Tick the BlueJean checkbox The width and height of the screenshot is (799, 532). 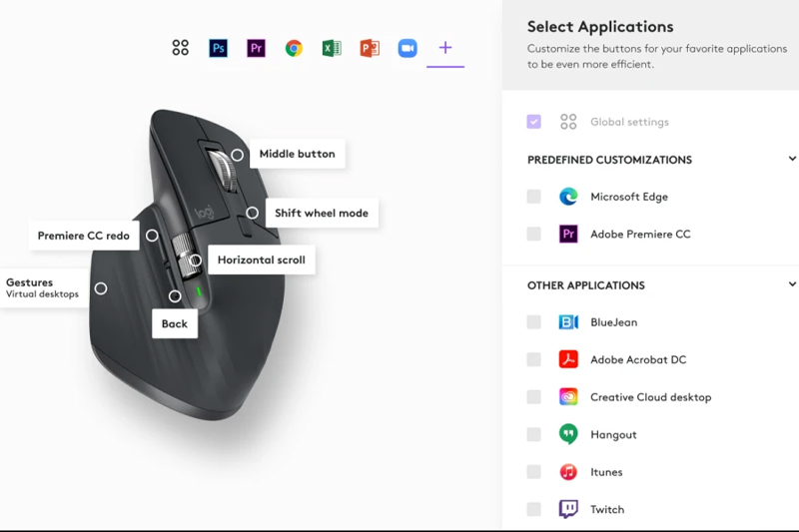534,322
